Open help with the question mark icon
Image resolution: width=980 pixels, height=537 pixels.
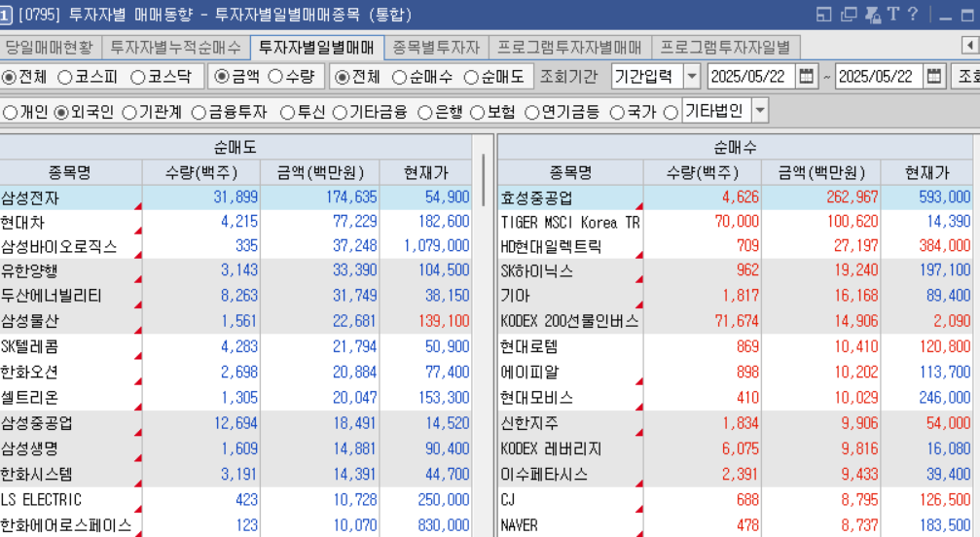(x=913, y=14)
